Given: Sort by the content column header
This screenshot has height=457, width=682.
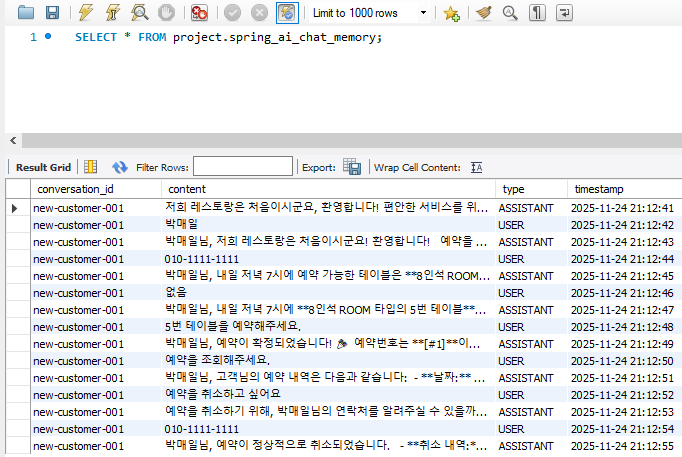Looking at the screenshot, I should (328, 189).
